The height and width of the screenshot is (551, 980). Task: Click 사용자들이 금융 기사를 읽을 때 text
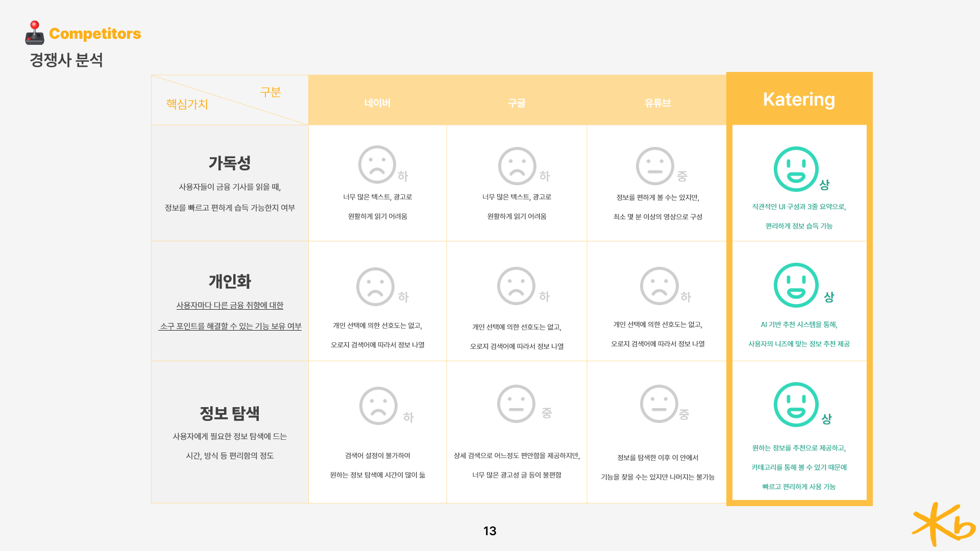[x=229, y=187]
